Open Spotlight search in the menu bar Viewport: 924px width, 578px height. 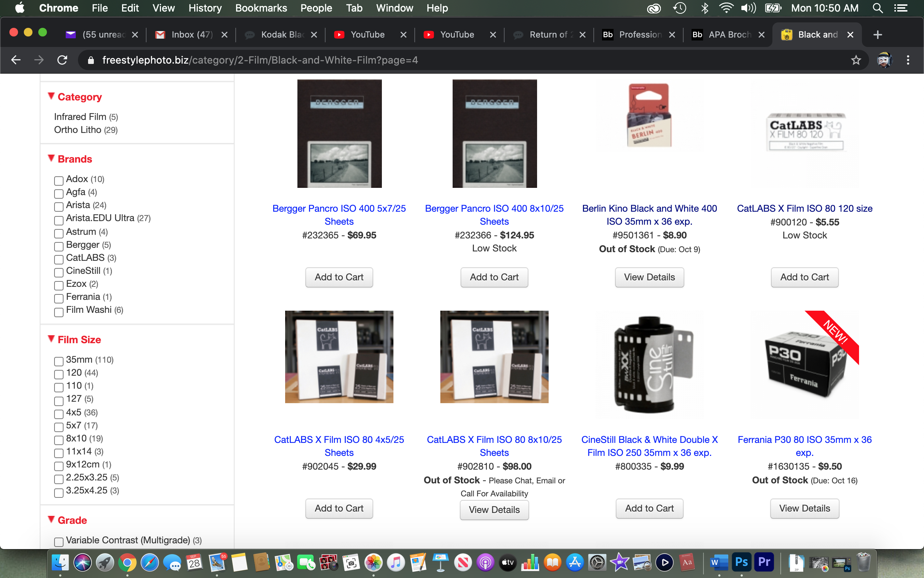coord(877,8)
